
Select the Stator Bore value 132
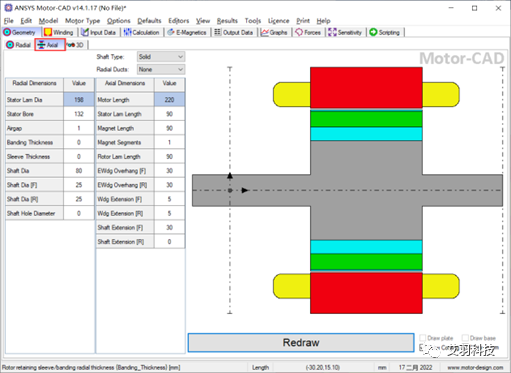point(79,114)
